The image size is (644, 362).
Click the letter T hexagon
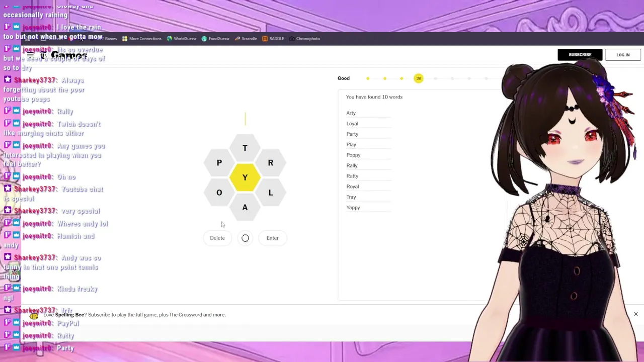tap(245, 148)
